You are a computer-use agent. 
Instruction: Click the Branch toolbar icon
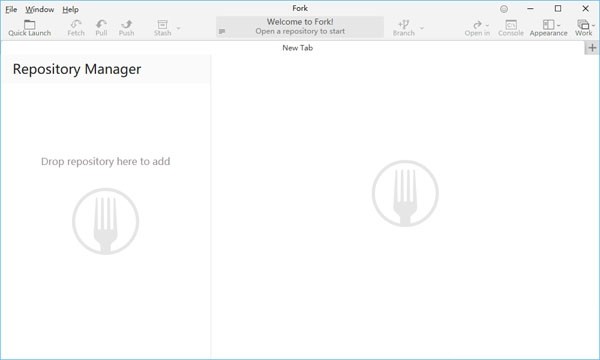click(404, 24)
